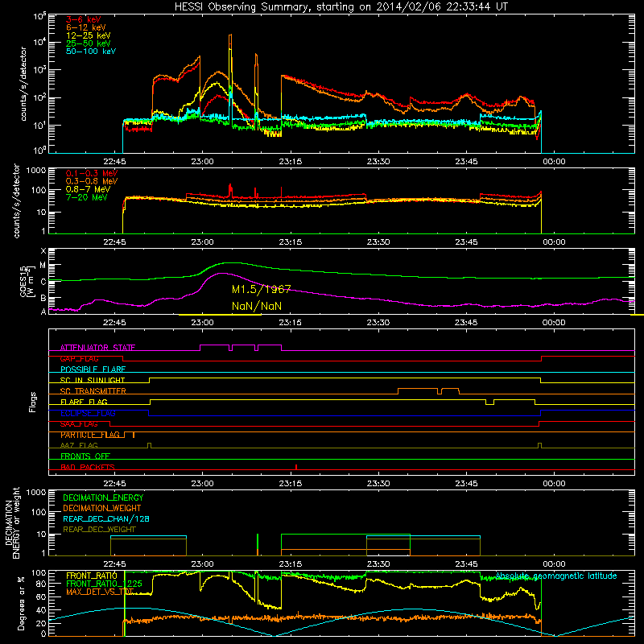Select the FRONTS_OFF flag label
The image size is (644, 644).
pos(85,456)
